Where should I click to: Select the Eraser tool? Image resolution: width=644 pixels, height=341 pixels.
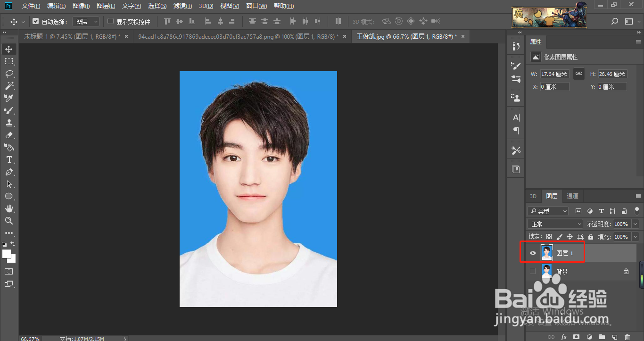9,135
